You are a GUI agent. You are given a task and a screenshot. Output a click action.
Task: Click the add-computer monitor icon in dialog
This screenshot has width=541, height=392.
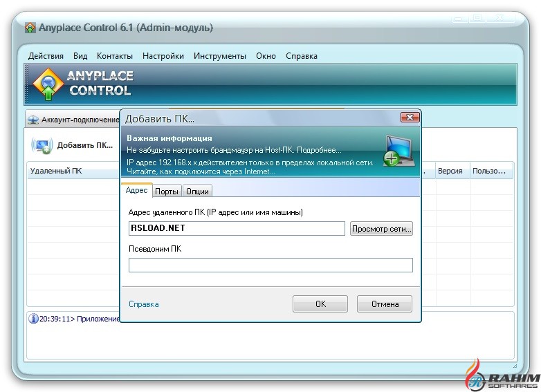[399, 151]
